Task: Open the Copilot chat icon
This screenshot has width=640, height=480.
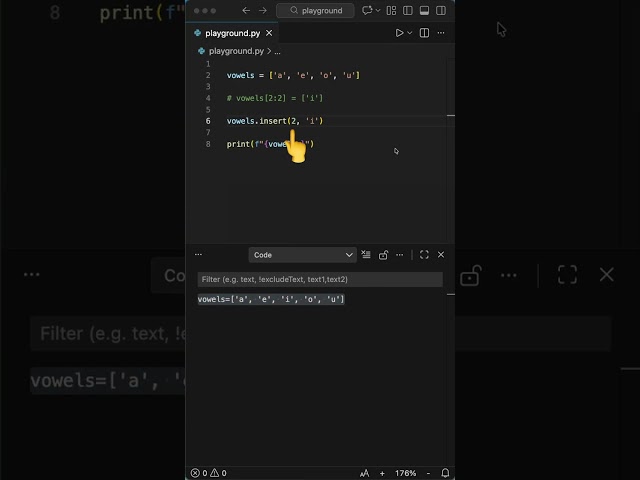Action: [367, 11]
